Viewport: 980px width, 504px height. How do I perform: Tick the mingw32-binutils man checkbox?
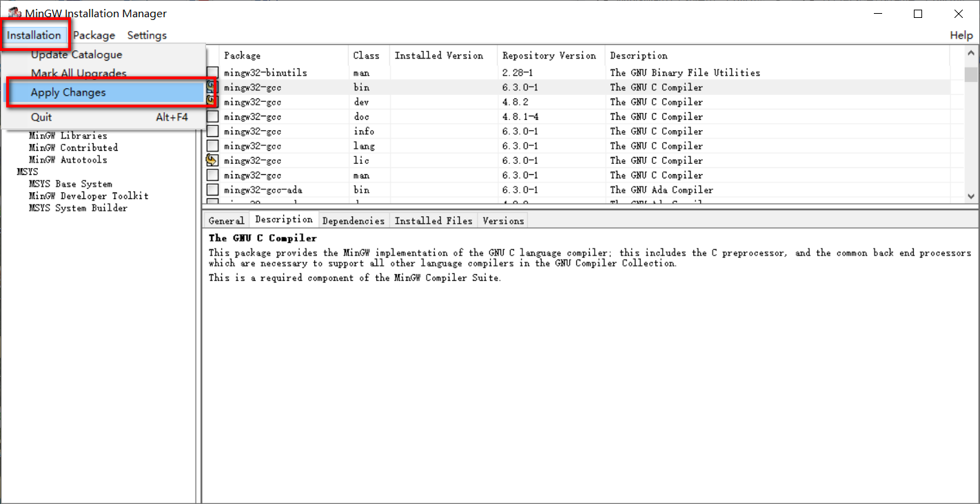(x=212, y=73)
